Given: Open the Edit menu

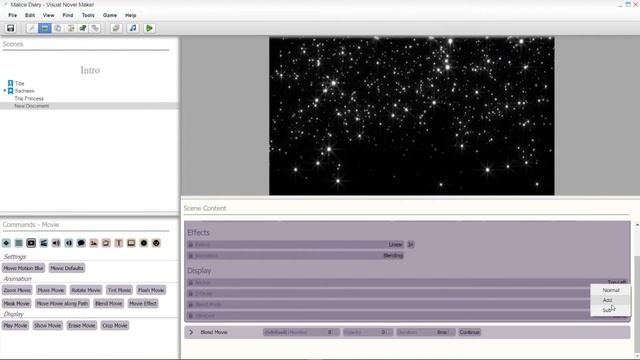Looking at the screenshot, I should coord(30,15).
